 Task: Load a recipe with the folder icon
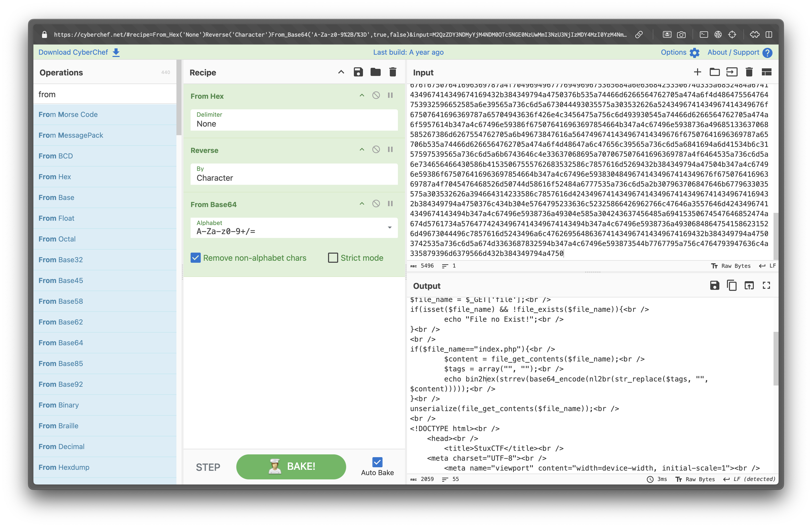pyautogui.click(x=375, y=72)
